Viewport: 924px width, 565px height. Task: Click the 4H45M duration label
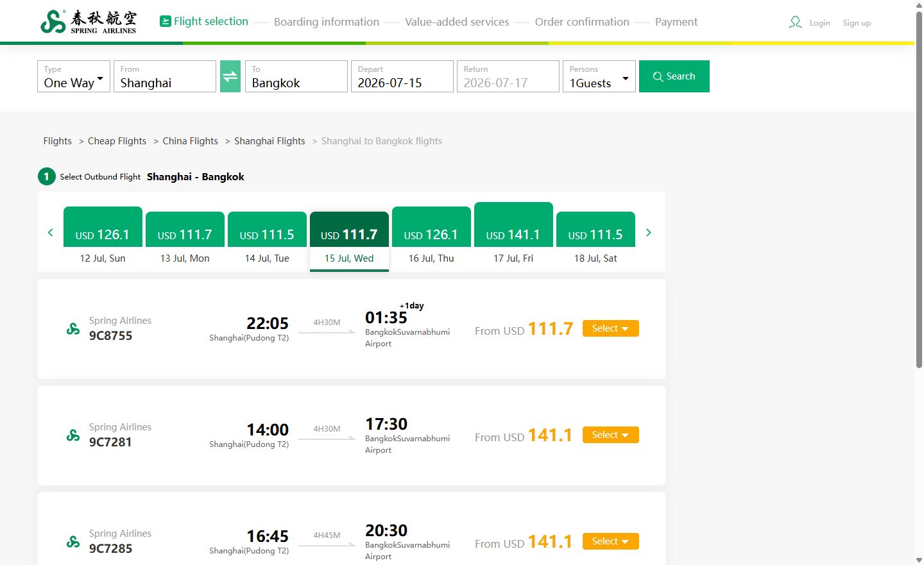click(x=327, y=535)
